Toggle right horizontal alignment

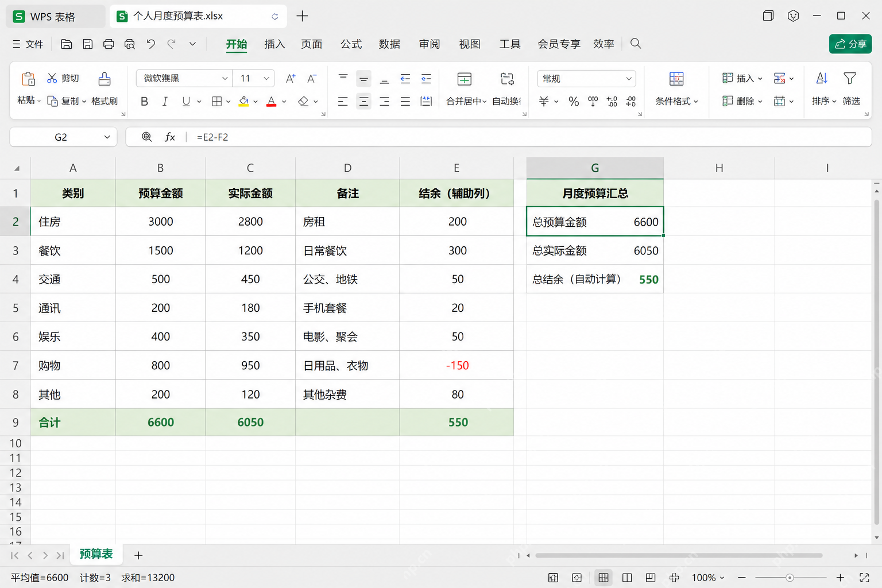tap(385, 102)
